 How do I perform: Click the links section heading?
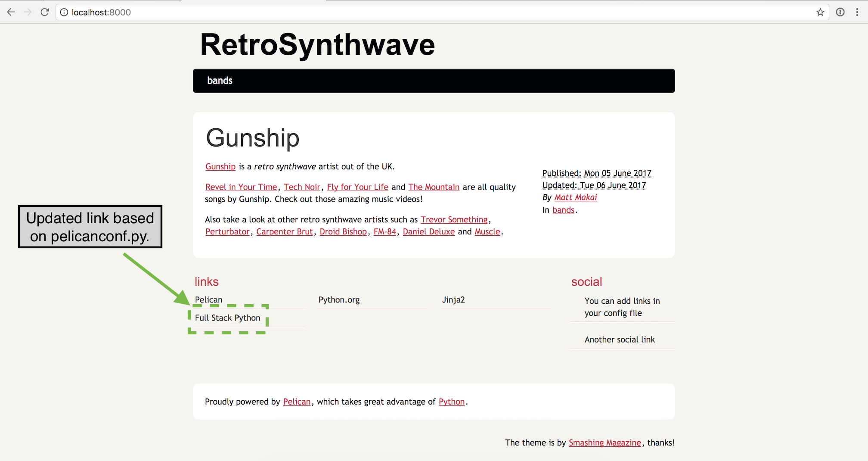click(x=207, y=282)
